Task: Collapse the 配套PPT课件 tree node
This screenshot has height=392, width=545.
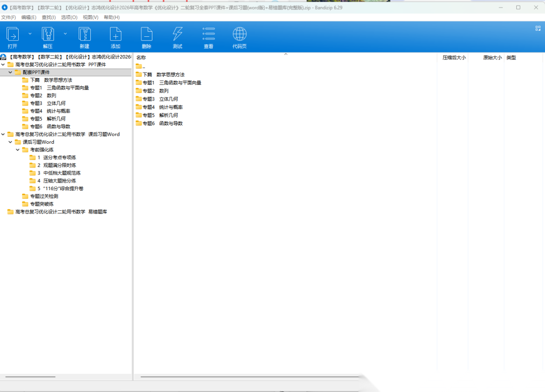Action: click(x=10, y=73)
